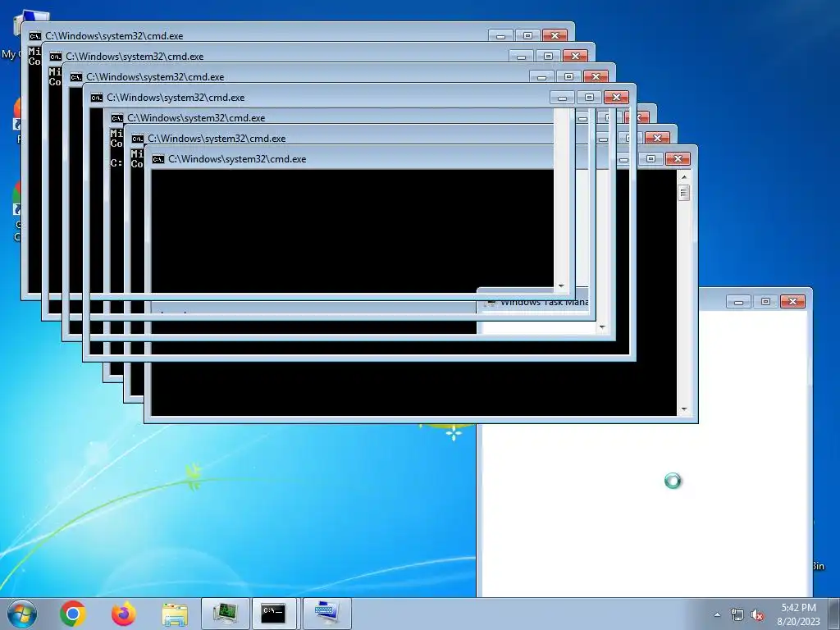Maximize the rearmost cmd.exe window
This screenshot has height=630, width=840.
527,35
